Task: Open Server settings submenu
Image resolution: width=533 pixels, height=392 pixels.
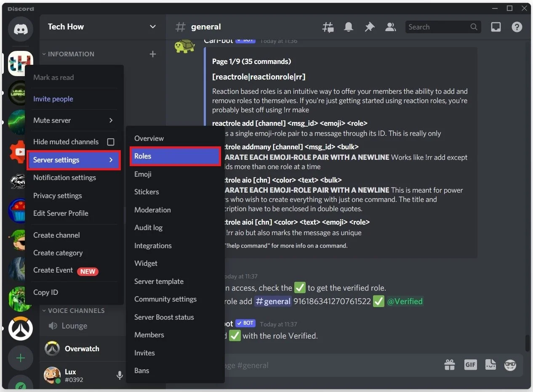Action: coord(74,160)
